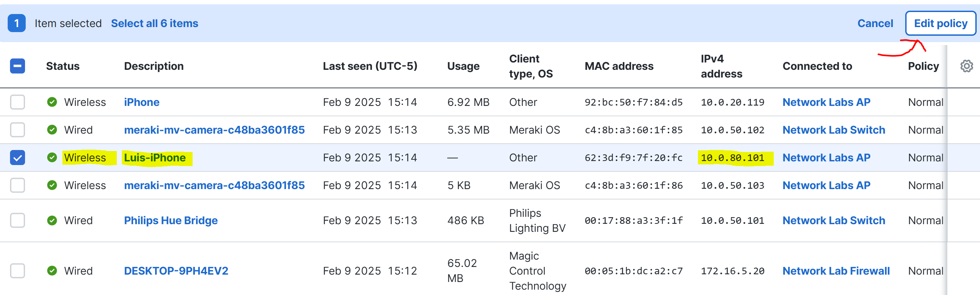The image size is (980, 295).
Task: Cancel the current selection
Action: pyautogui.click(x=875, y=23)
